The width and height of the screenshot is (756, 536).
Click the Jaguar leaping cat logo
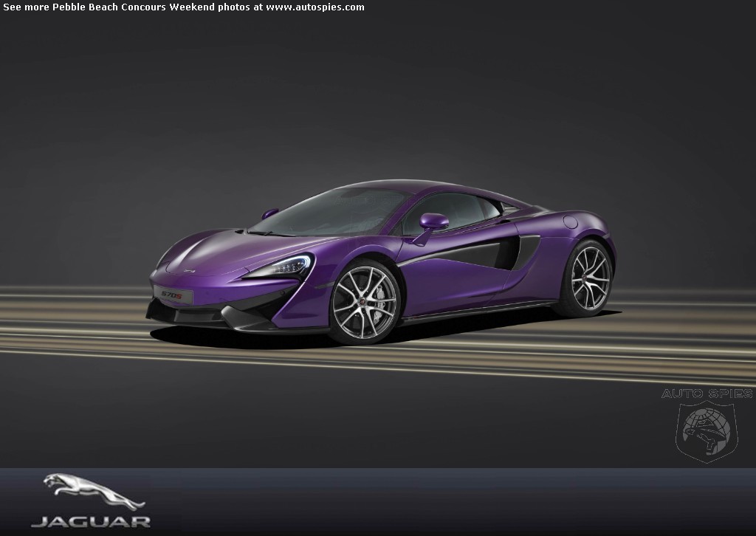coord(94,492)
